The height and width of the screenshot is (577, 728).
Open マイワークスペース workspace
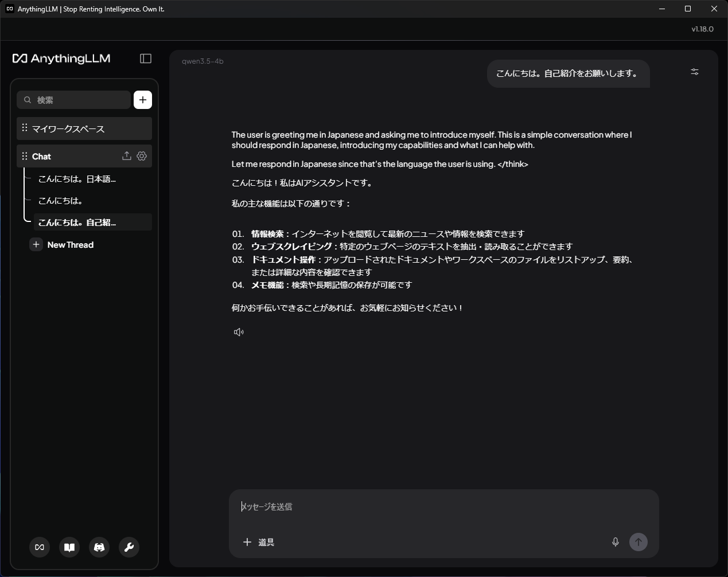(x=84, y=128)
